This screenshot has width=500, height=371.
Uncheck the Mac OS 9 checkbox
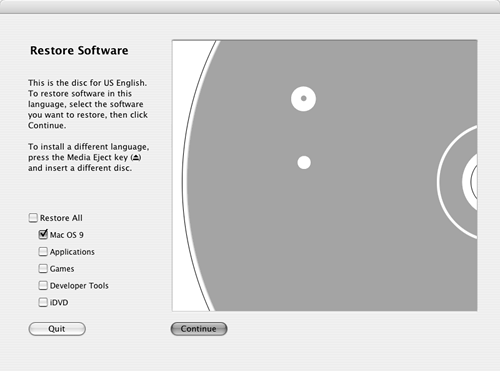tap(43, 235)
